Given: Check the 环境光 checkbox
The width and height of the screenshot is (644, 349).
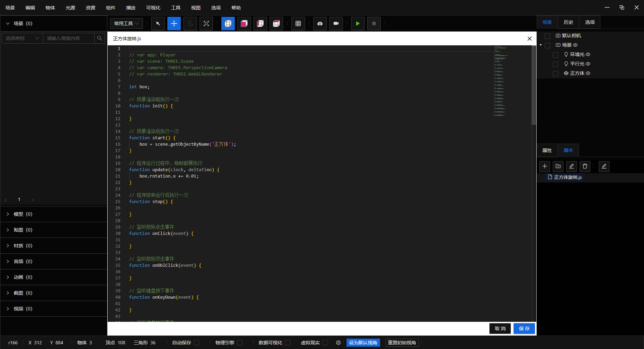Looking at the screenshot, I should point(555,55).
